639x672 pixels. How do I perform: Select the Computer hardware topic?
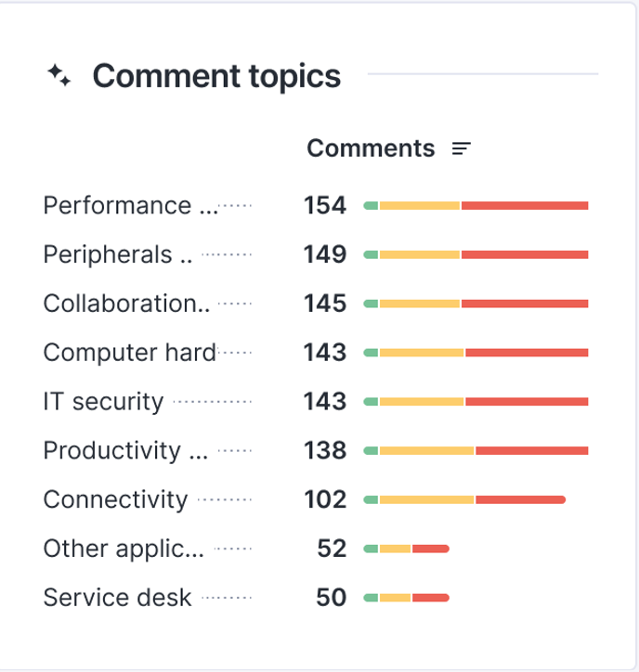[129, 353]
